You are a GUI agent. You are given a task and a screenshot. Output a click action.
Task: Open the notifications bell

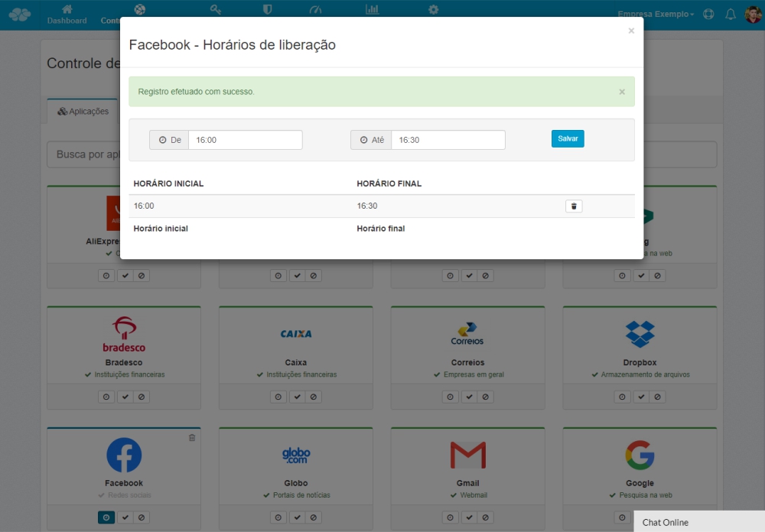(731, 15)
